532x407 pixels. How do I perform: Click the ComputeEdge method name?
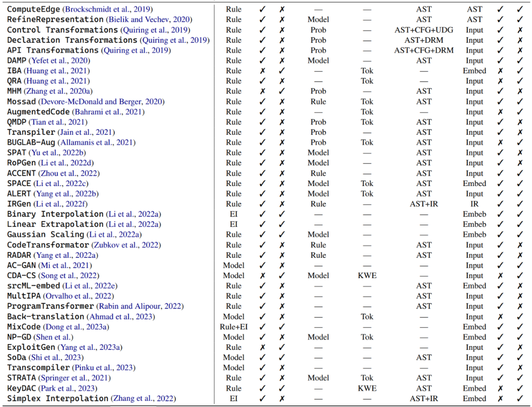click(x=33, y=9)
